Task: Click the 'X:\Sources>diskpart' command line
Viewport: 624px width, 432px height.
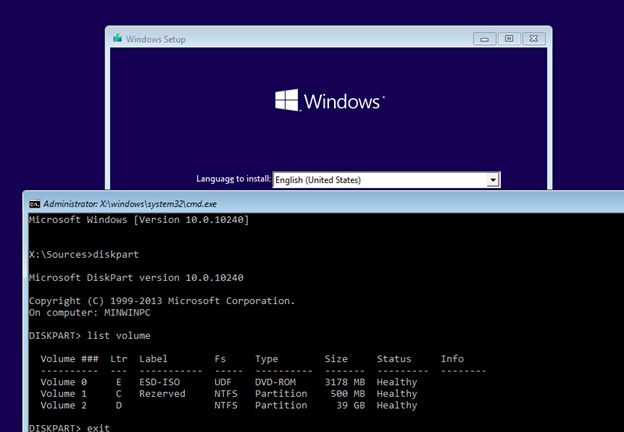Action: (x=84, y=255)
